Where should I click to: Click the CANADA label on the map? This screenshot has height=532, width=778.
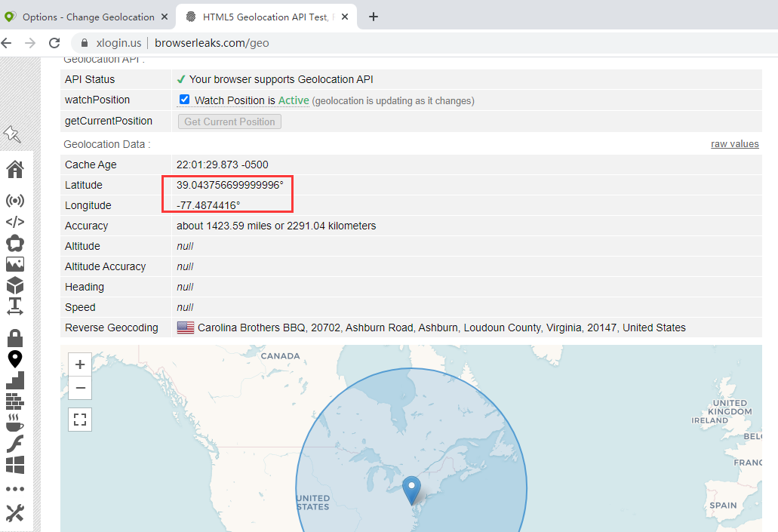click(x=281, y=356)
